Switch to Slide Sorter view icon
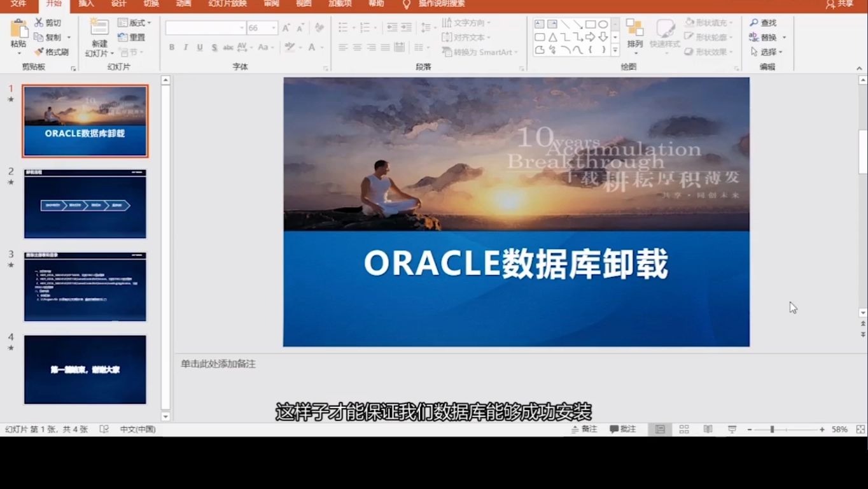Image resolution: width=868 pixels, height=489 pixels. point(684,429)
